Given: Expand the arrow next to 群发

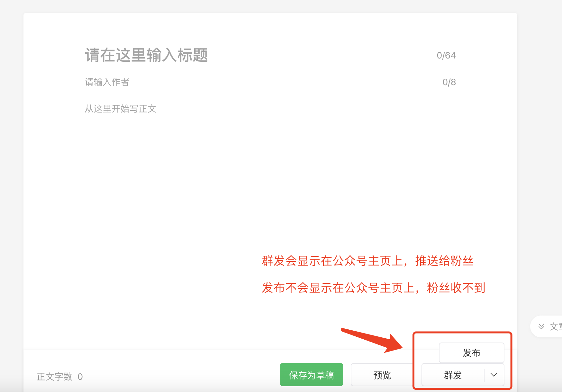Looking at the screenshot, I should point(494,375).
